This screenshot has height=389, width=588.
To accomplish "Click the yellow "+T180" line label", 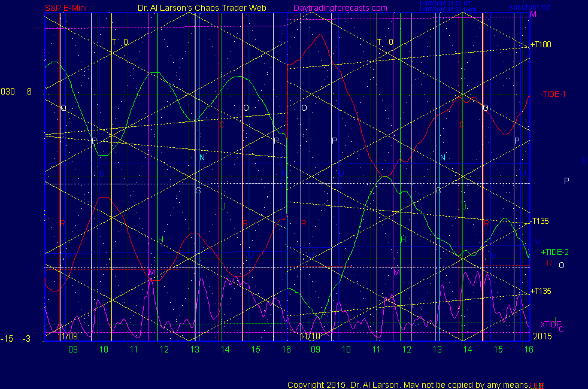I will (x=541, y=44).
